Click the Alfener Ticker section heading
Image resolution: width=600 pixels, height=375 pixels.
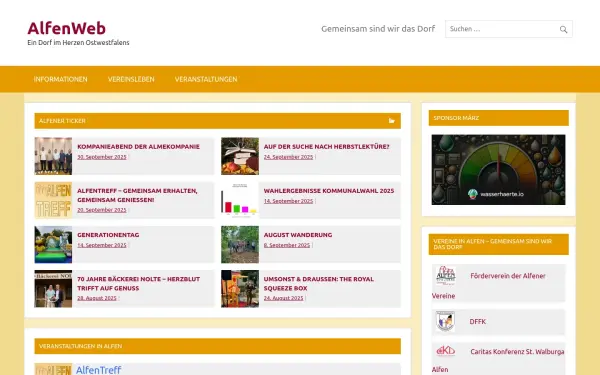[62, 121]
